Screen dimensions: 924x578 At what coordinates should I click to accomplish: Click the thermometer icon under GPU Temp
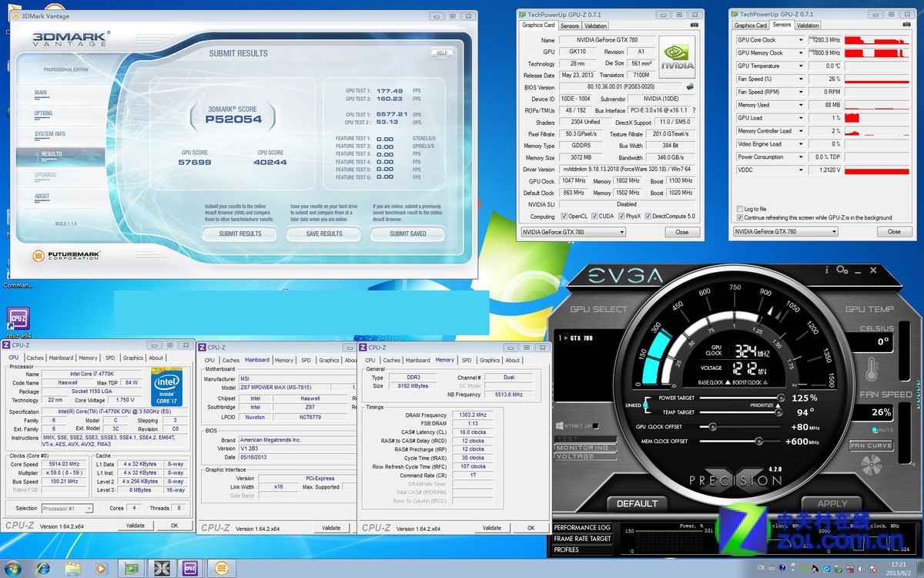click(871, 368)
